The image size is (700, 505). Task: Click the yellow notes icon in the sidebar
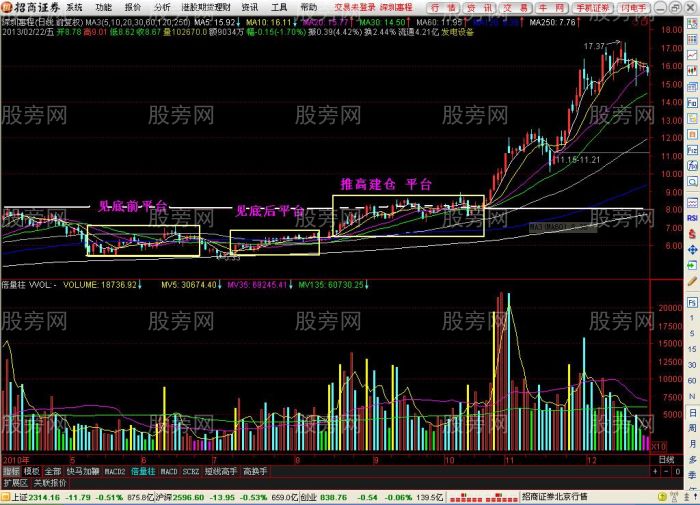(692, 118)
